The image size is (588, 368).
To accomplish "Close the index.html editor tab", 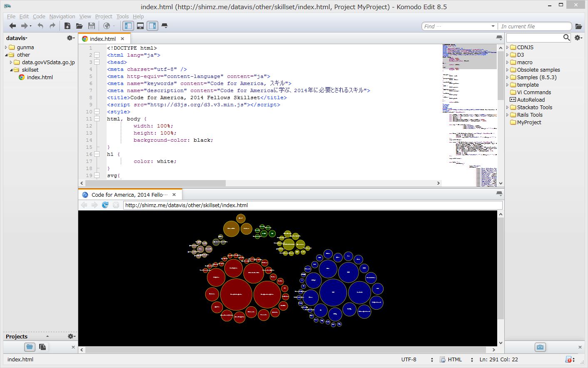I will coord(122,39).
